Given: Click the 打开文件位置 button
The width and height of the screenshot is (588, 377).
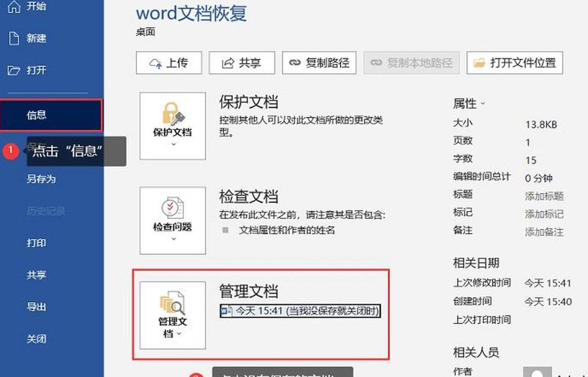Looking at the screenshot, I should click(x=515, y=63).
